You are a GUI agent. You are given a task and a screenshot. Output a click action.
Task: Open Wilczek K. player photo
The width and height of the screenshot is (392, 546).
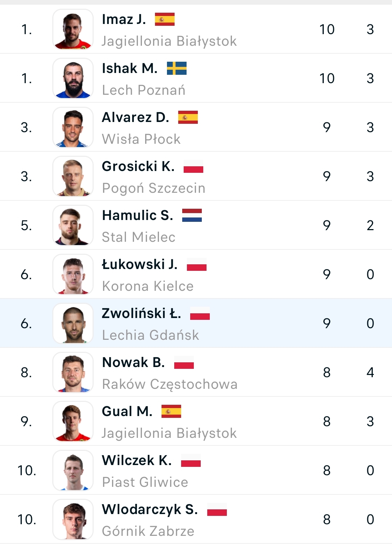[x=73, y=470]
